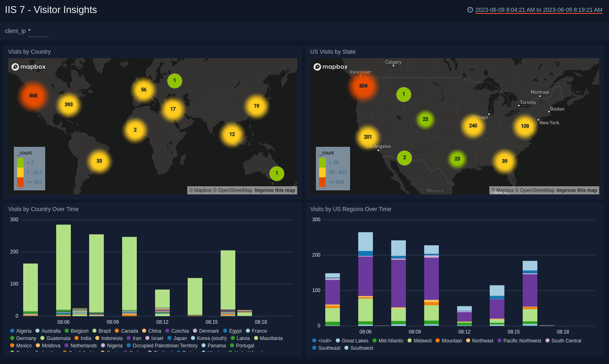Click the 240 cluster near Chicago
This screenshot has width=609, height=364.
click(x=473, y=126)
